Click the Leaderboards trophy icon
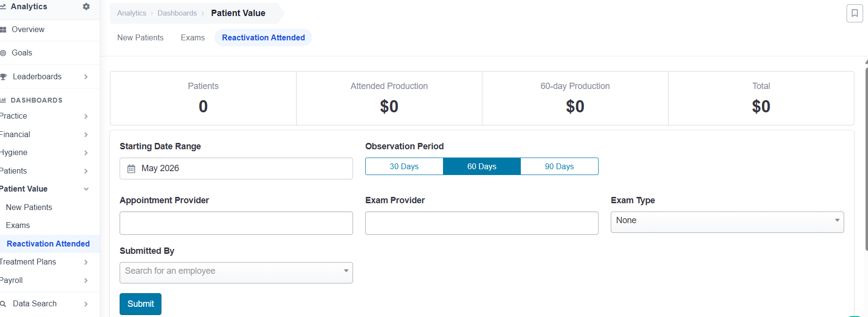Image resolution: width=868 pixels, height=317 pixels. (3, 77)
